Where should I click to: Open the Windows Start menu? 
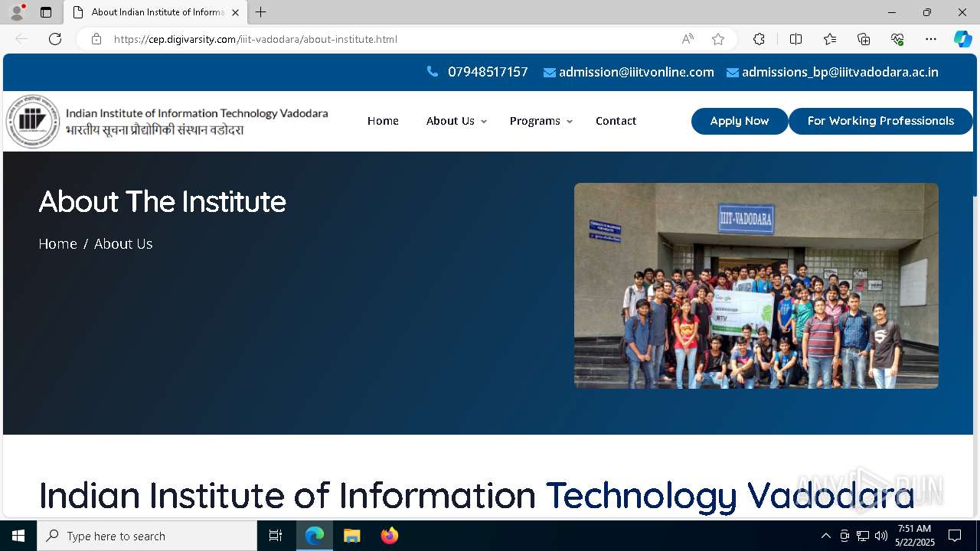coord(18,536)
